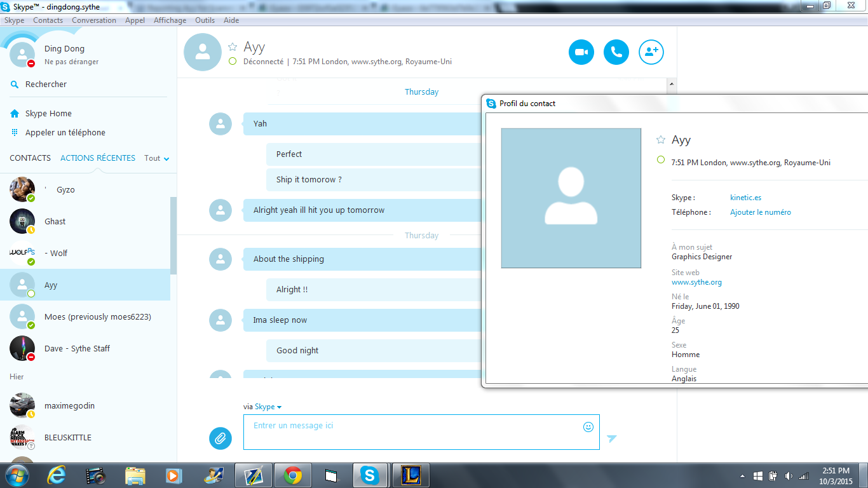Toggle favorite star in contact profile window

(x=661, y=140)
